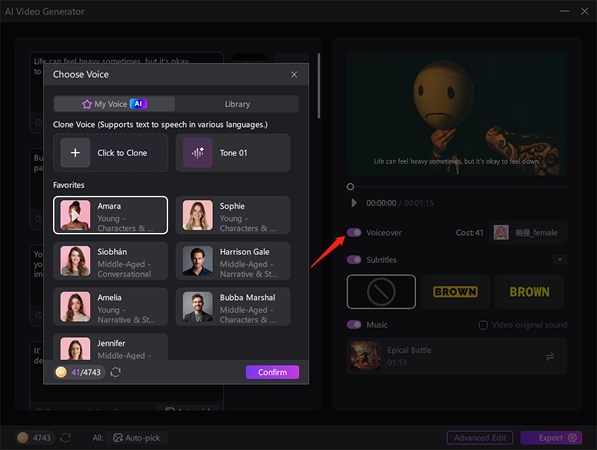Click the Epical Battle track title
The image size is (597, 450).
click(409, 350)
